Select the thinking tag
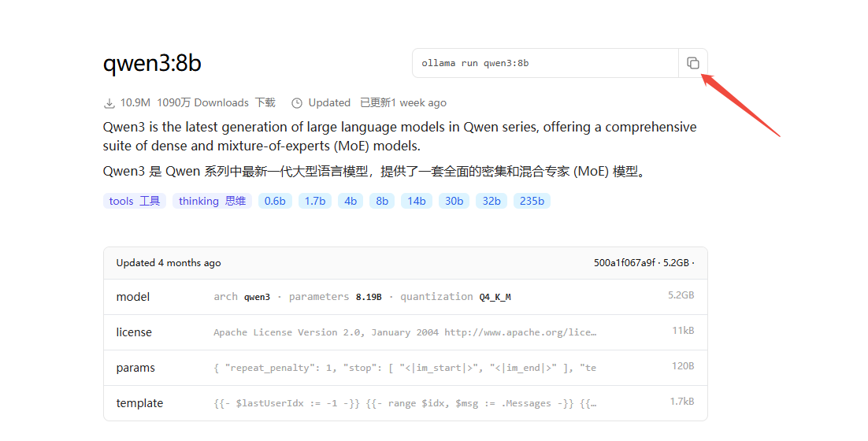The width and height of the screenshot is (868, 441). 212,201
